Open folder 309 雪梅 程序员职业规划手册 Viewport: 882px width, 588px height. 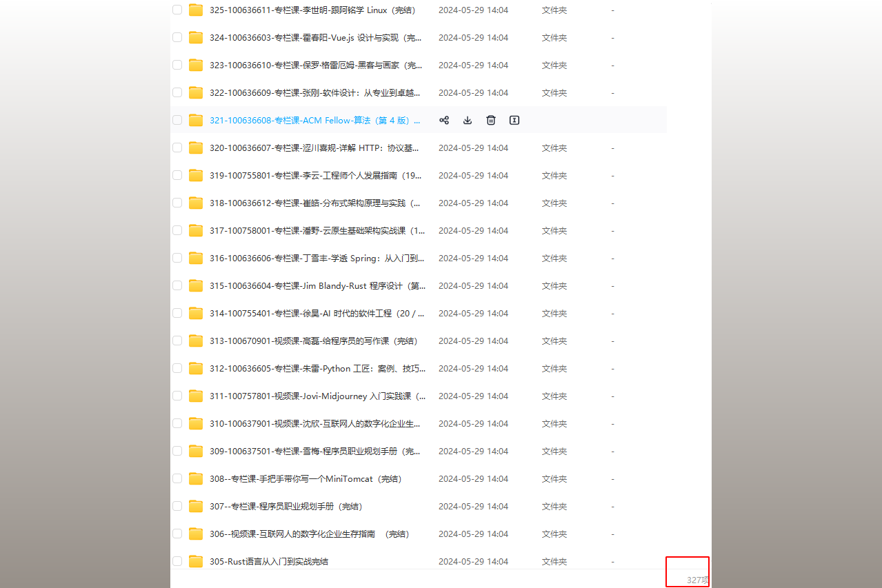[315, 451]
